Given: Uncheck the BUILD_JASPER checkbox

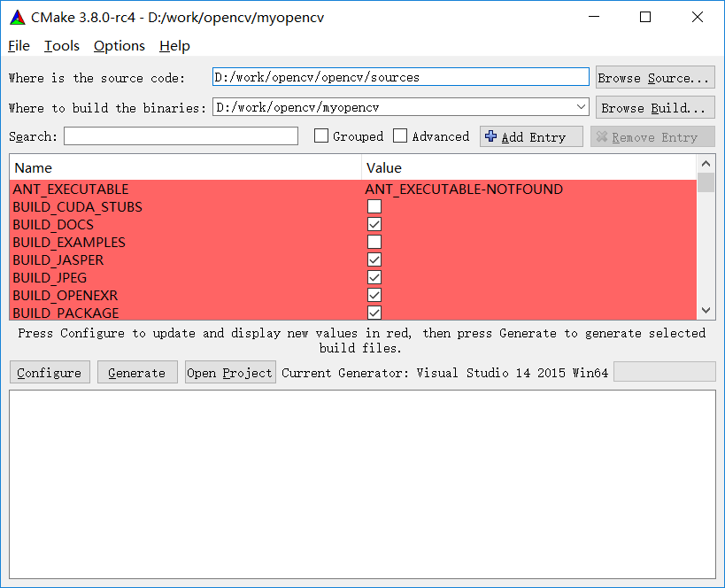Looking at the screenshot, I should (x=374, y=259).
